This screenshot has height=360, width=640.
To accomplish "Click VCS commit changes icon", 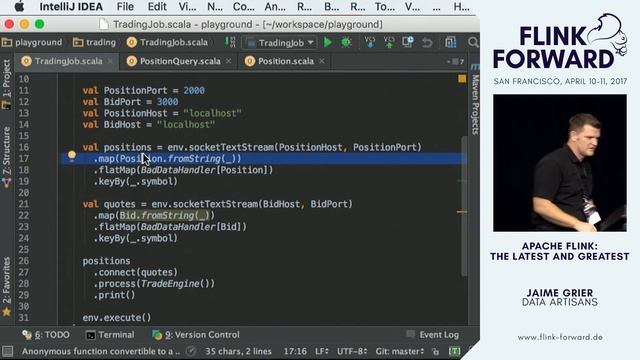I will tap(389, 42).
